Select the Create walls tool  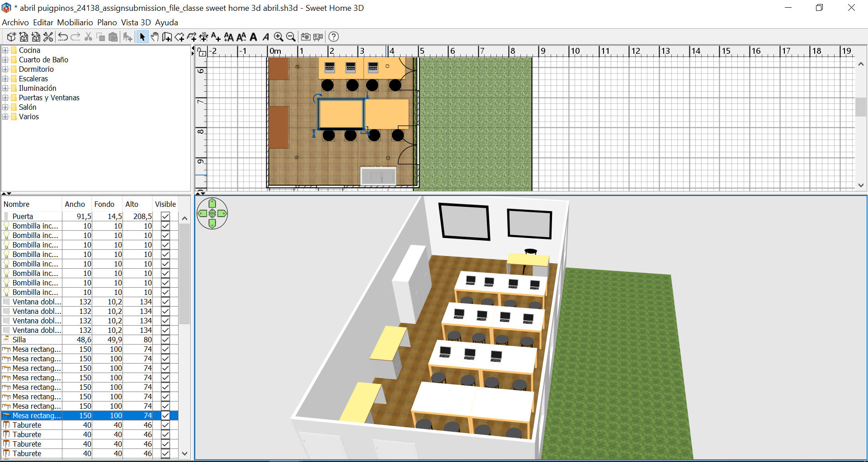[167, 37]
